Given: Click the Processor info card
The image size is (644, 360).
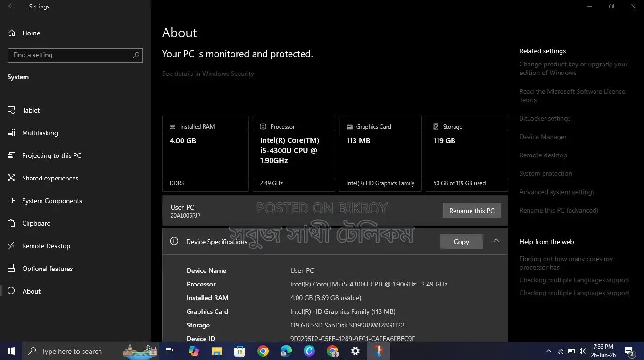Looking at the screenshot, I should pos(294,154).
